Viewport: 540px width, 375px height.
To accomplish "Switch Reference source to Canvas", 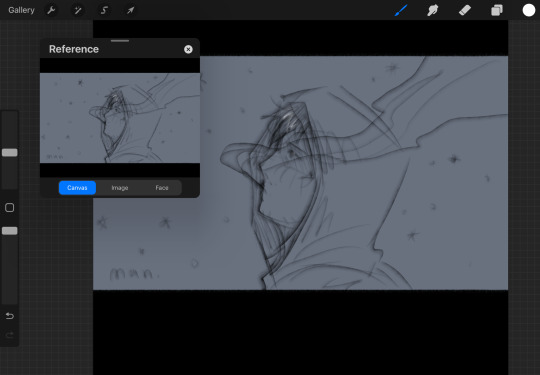I will click(x=77, y=188).
